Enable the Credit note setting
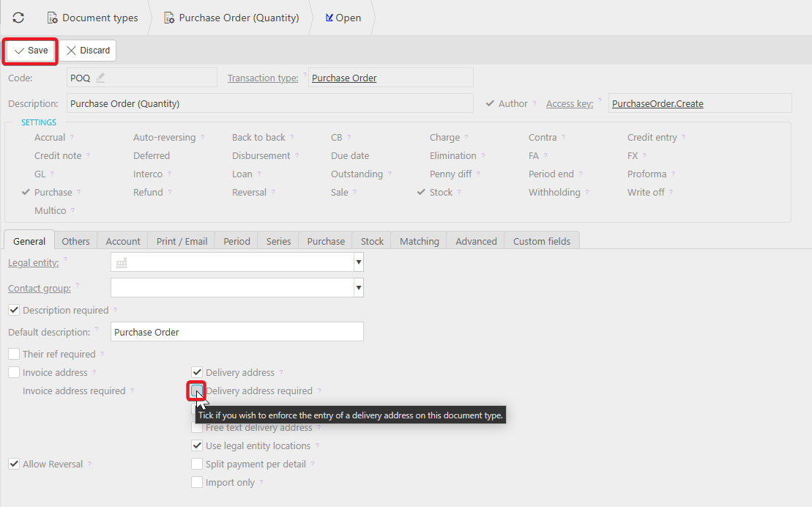The image size is (812, 507). pyautogui.click(x=58, y=155)
